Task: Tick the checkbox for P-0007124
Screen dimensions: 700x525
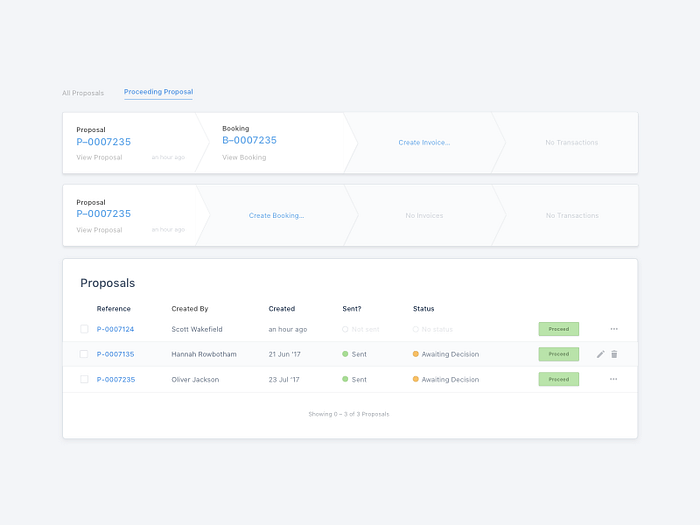Action: pos(84,329)
